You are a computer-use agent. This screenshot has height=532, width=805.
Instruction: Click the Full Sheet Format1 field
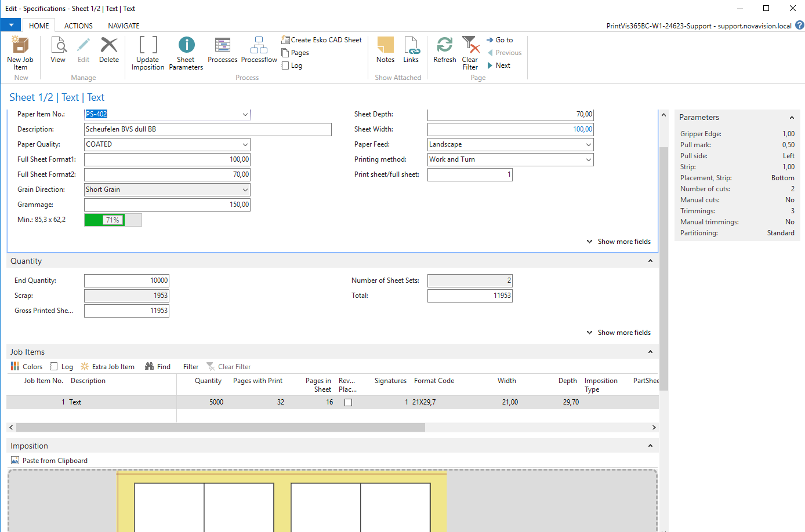tap(167, 159)
